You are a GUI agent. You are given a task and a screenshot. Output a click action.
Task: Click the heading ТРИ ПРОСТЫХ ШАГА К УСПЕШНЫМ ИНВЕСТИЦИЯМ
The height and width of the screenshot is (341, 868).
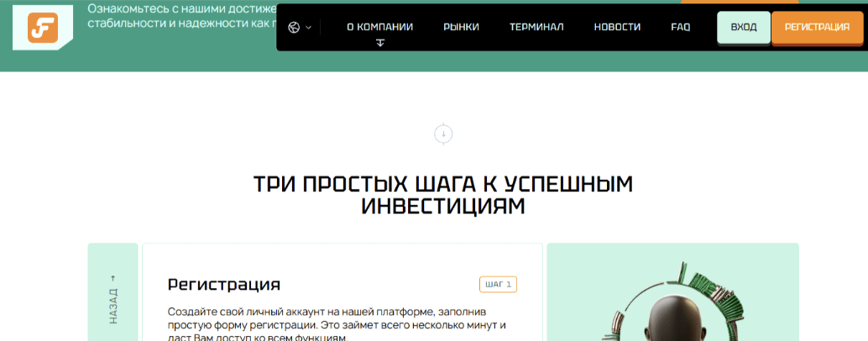(443, 196)
